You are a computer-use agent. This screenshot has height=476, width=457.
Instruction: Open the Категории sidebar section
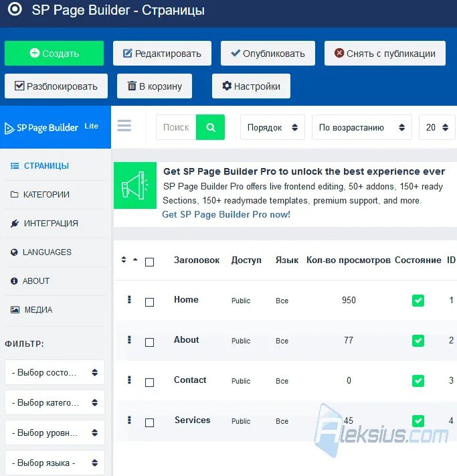39,194
